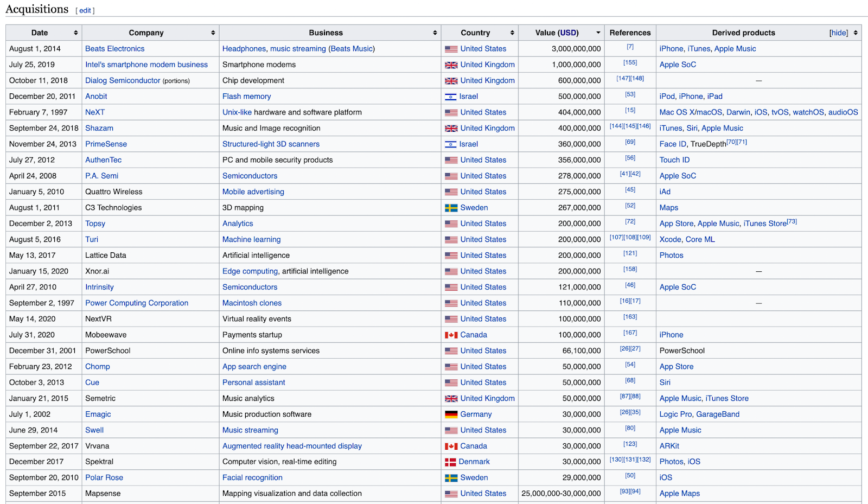Click the Germany flag in the Emagic row
Viewport: 868px width, 504px height.
pyautogui.click(x=451, y=414)
